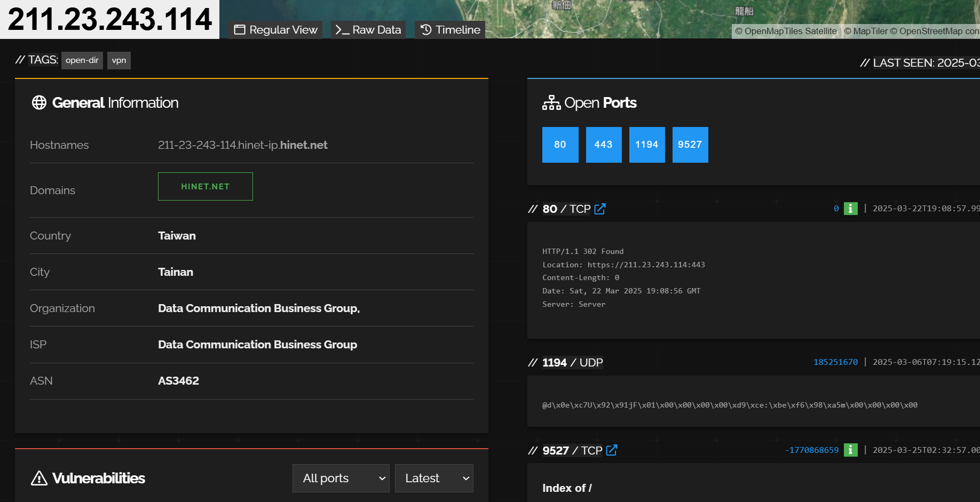Open the Latest dropdown
This screenshot has width=980, height=502.
click(x=434, y=478)
